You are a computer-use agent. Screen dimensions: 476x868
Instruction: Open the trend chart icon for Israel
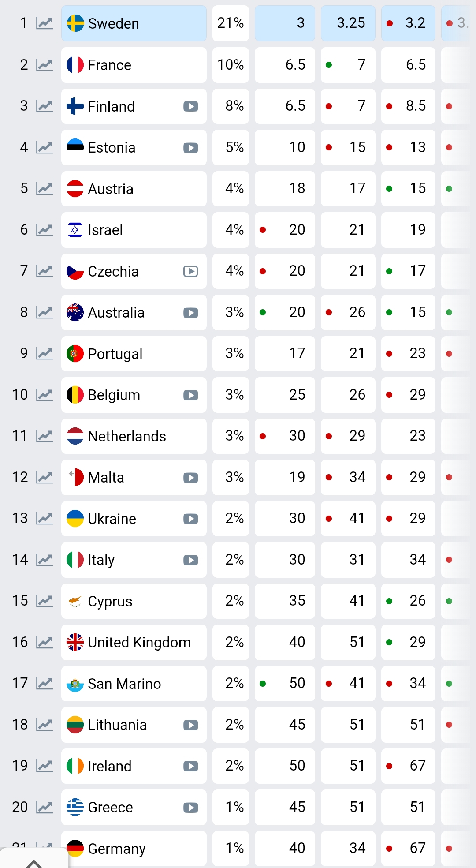[44, 230]
